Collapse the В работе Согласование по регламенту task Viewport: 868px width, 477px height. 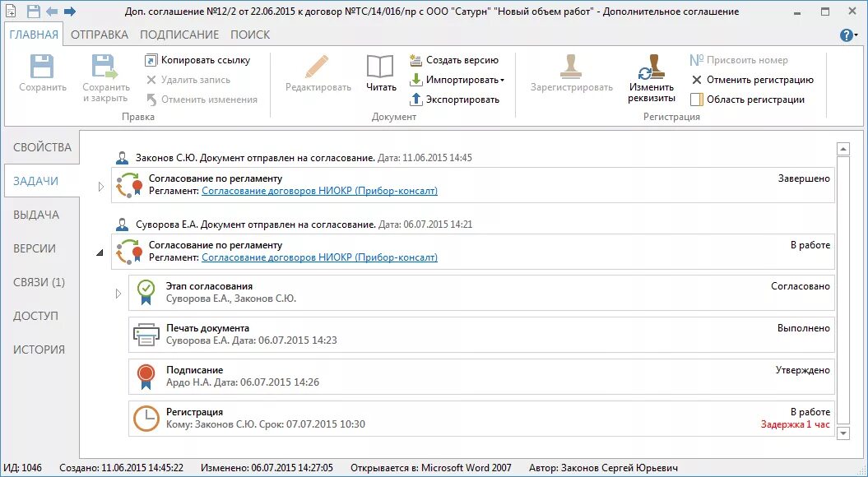[100, 252]
